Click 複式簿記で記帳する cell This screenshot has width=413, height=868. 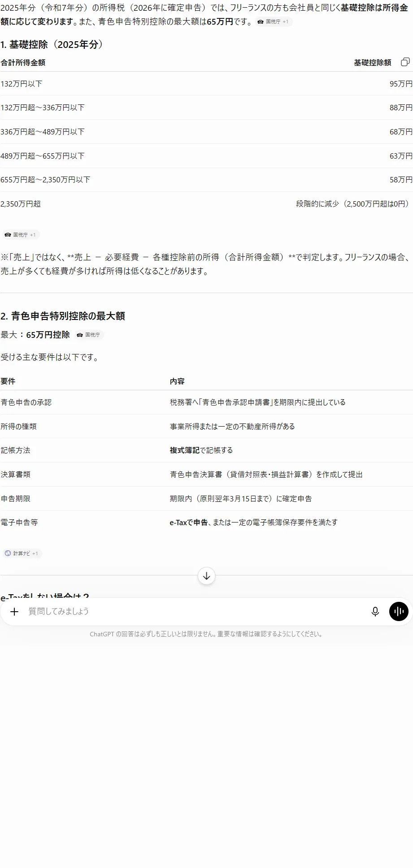(201, 450)
